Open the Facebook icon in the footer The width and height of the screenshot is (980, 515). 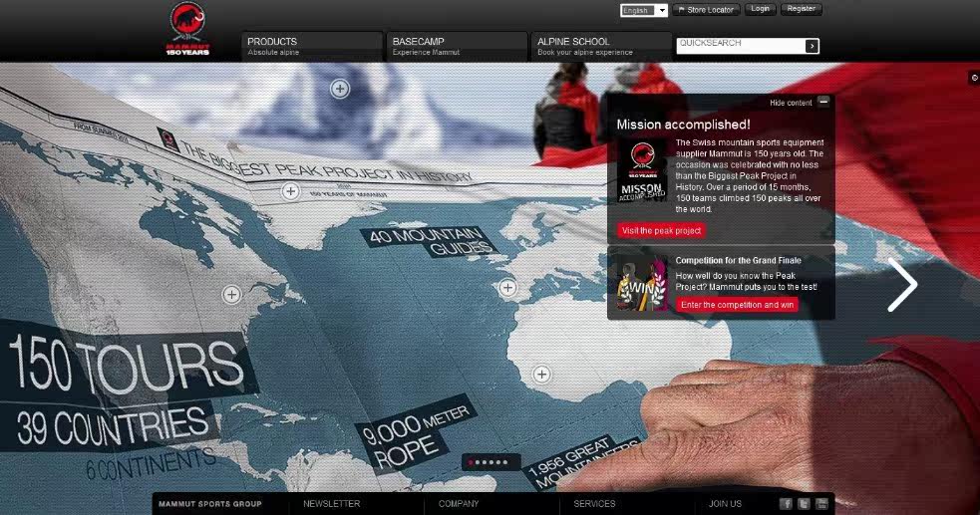tap(786, 504)
